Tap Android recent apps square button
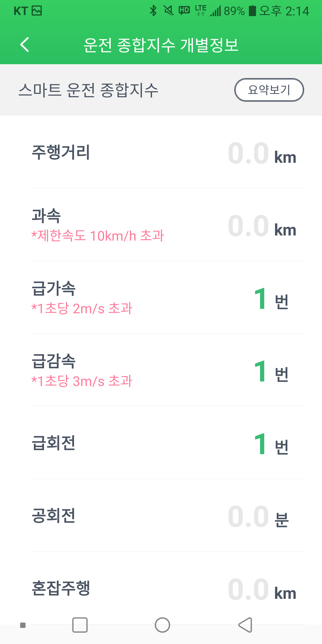 tap(80, 625)
